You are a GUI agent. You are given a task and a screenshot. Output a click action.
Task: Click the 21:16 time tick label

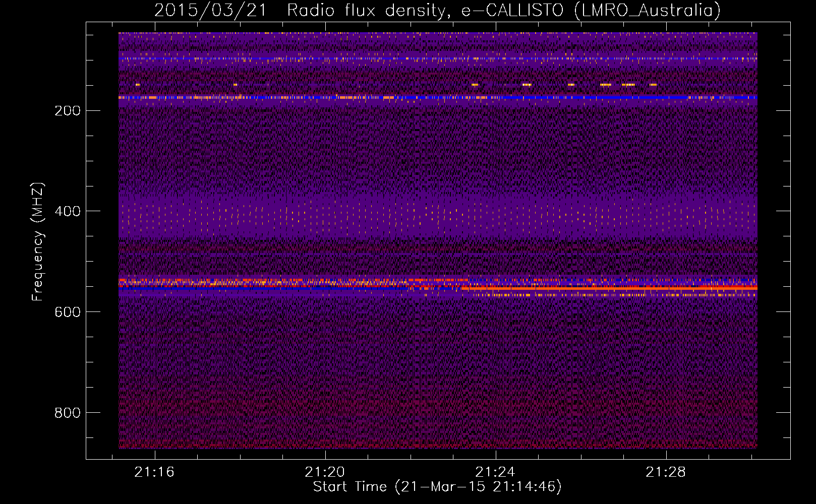154,472
